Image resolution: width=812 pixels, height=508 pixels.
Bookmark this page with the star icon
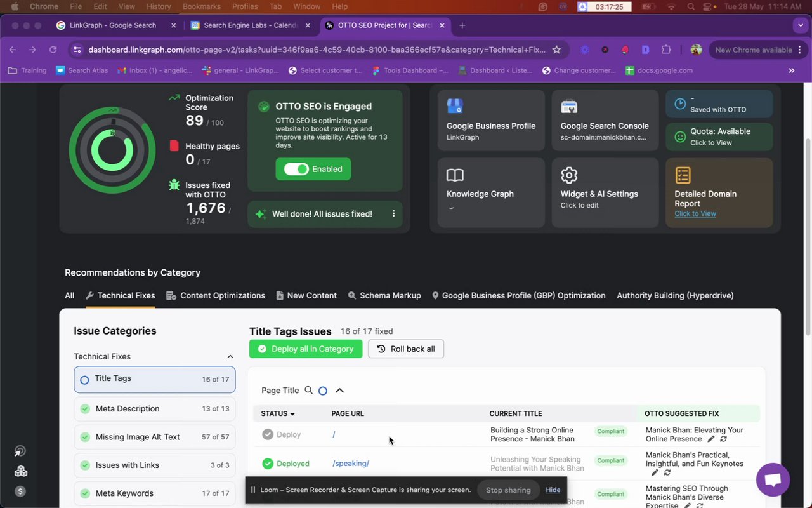556,50
